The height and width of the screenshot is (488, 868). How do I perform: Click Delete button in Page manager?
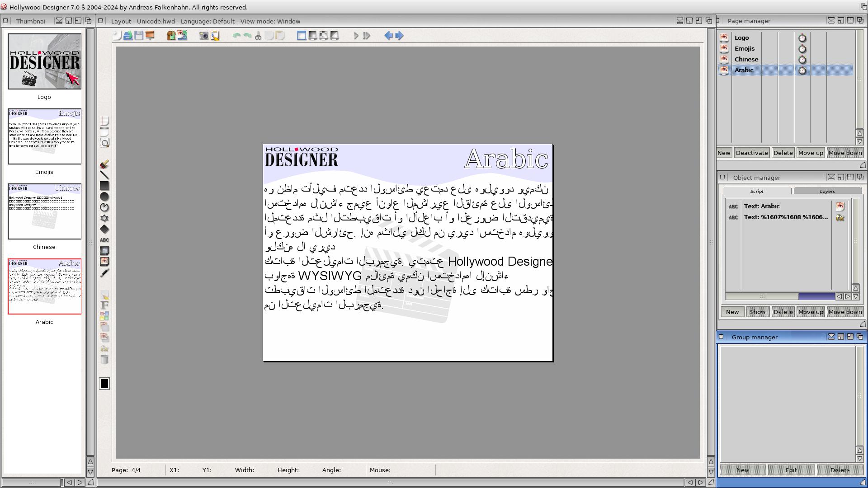783,153
